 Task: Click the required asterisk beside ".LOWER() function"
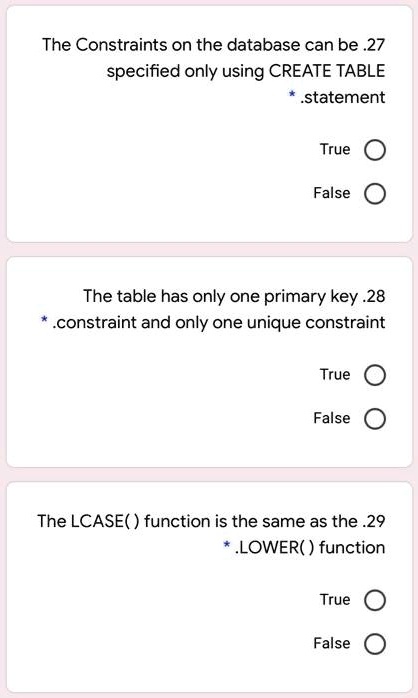click(x=227, y=544)
